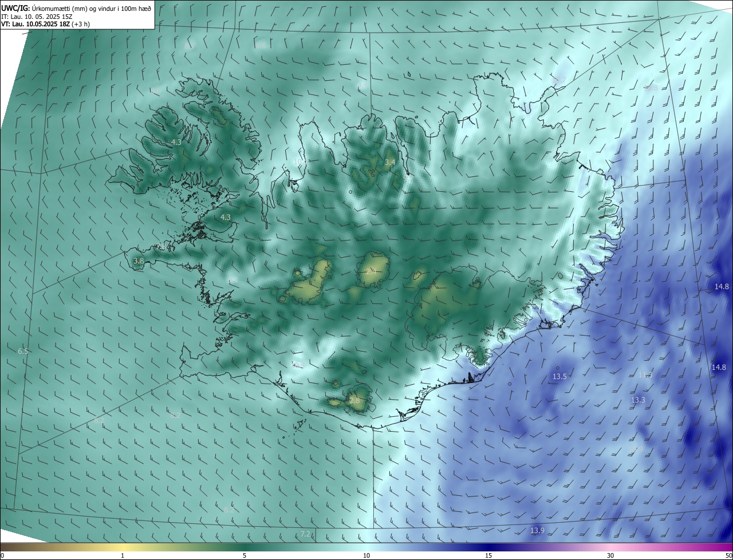Click the valid time line "VT: Lau. 10.05.2025 18Z"

[x=45, y=24]
